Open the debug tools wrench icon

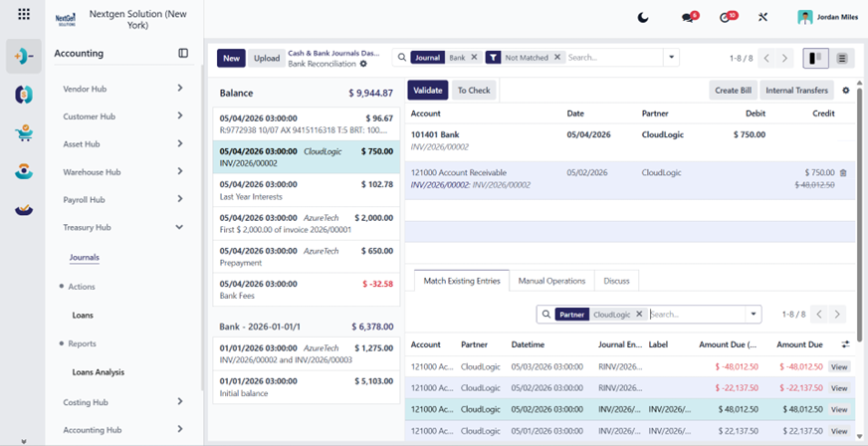point(762,17)
